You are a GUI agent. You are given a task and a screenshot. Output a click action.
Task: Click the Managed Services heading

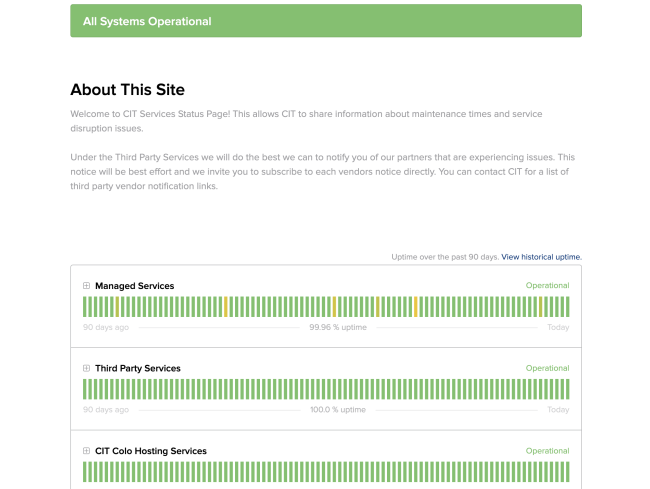pyautogui.click(x=135, y=286)
